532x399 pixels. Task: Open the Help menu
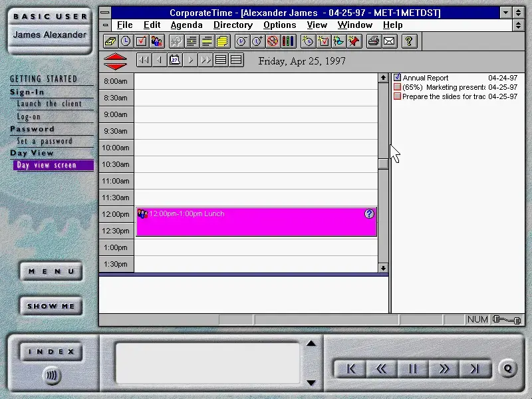tap(392, 25)
